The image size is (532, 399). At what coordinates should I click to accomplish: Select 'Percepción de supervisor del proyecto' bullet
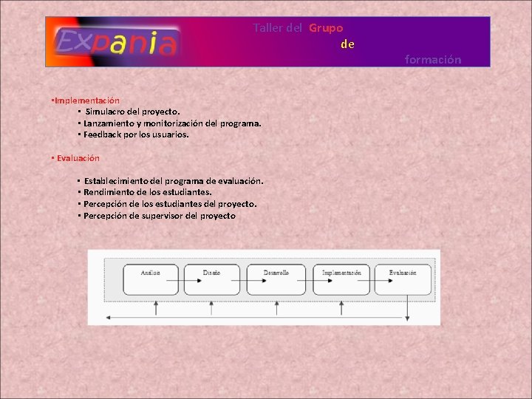tap(160, 216)
